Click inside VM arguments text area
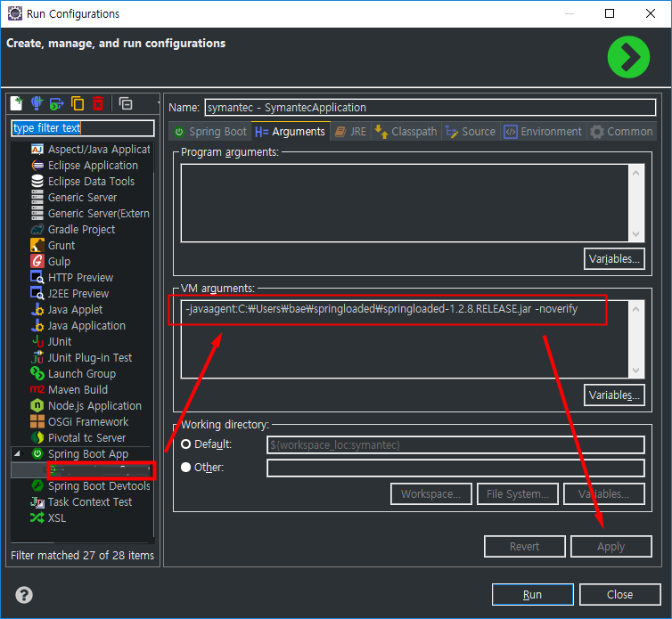This screenshot has width=672, height=619. [x=405, y=339]
